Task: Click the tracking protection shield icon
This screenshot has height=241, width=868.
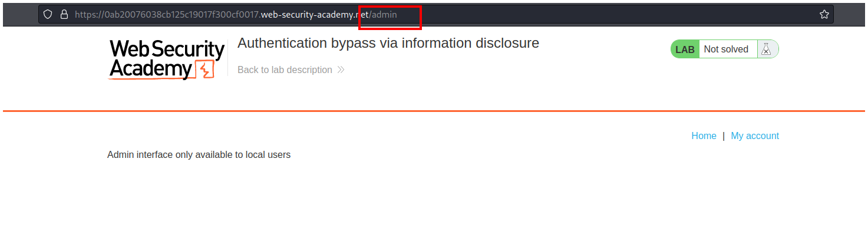Action: point(48,15)
